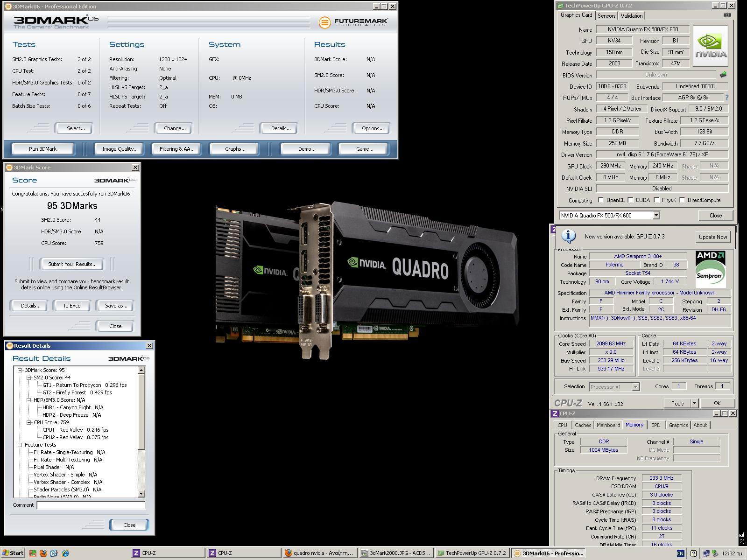
Task: Open the About tab in CPU-Z
Action: pyautogui.click(x=700, y=425)
